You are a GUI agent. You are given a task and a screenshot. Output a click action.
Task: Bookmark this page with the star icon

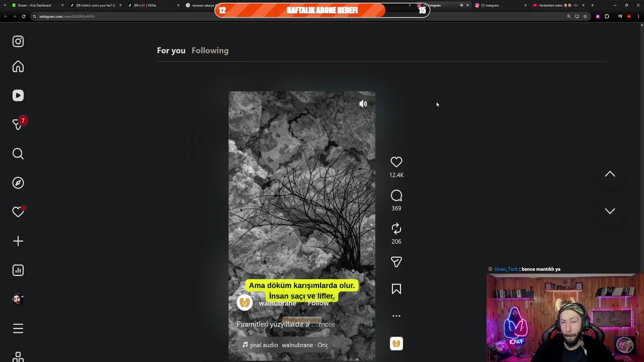(585, 16)
